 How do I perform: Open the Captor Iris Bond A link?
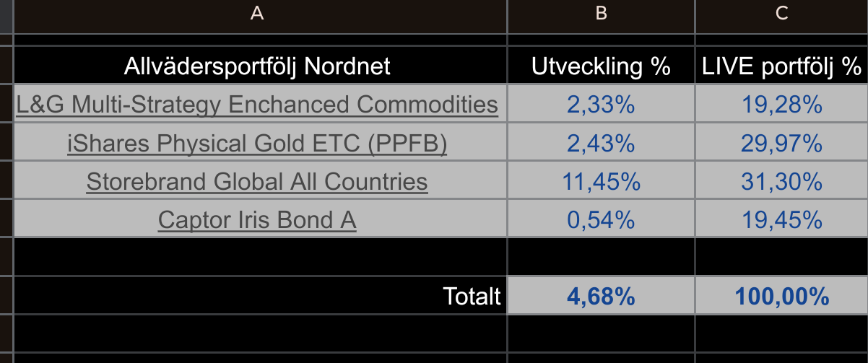click(x=256, y=219)
